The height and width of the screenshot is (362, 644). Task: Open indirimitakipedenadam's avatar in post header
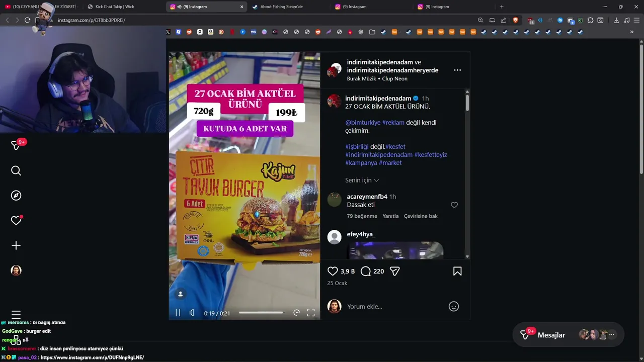(334, 70)
